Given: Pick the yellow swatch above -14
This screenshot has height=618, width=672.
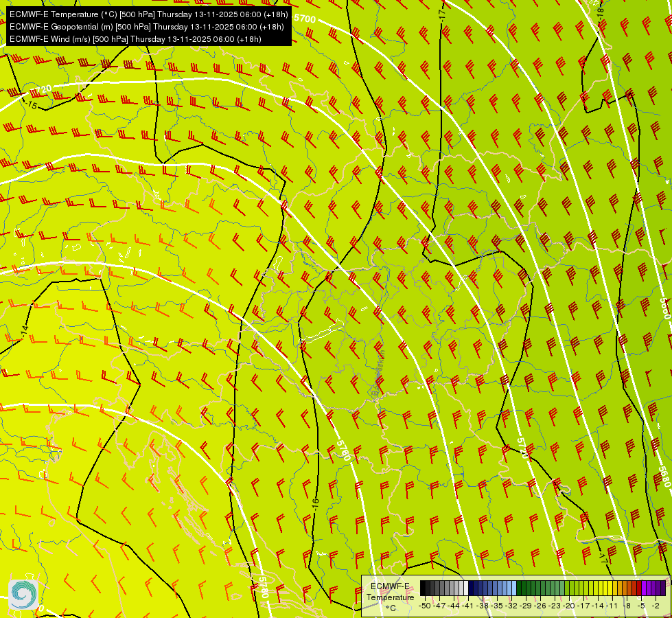Looking at the screenshot, I should 596,588.
